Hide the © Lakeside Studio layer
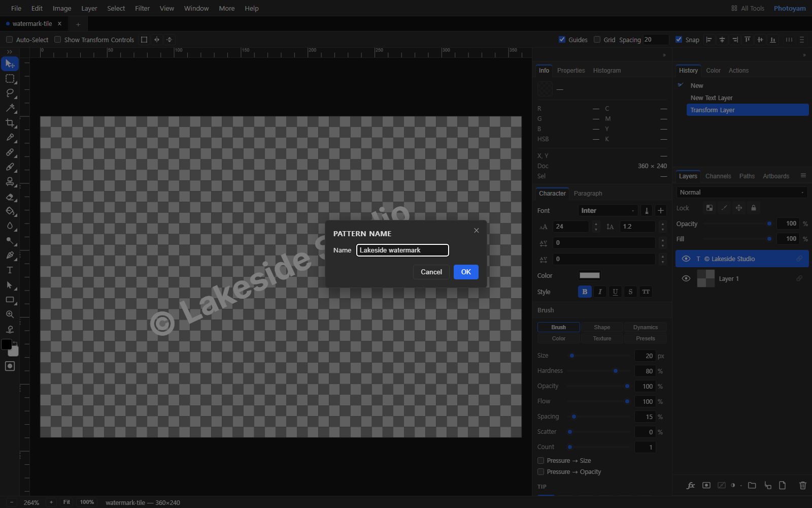Screen dimensions: 812x508 pyautogui.click(x=686, y=259)
